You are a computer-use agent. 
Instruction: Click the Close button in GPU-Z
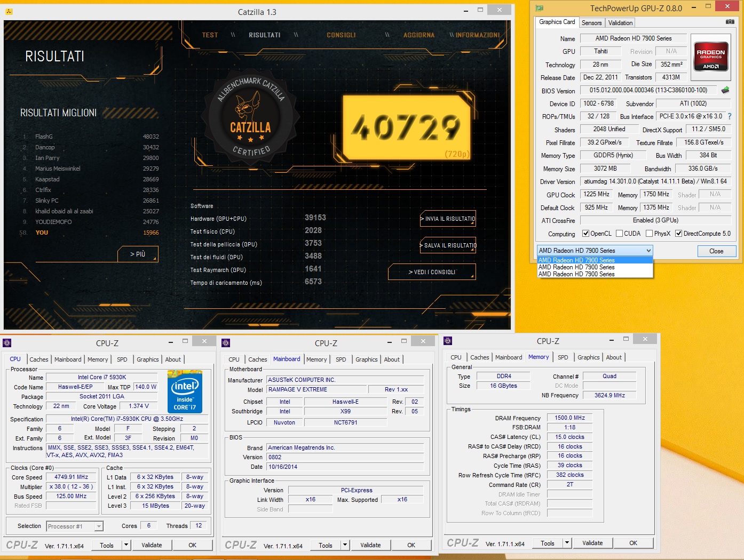point(716,251)
